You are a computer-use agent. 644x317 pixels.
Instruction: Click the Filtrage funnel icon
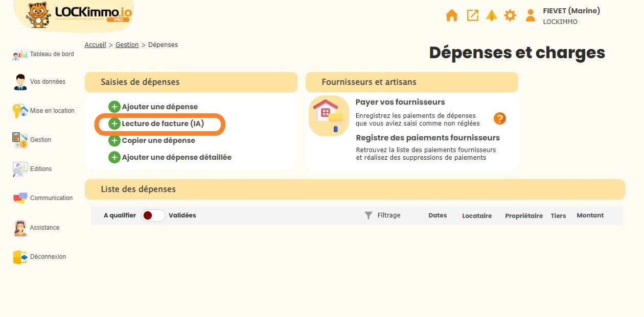click(369, 215)
